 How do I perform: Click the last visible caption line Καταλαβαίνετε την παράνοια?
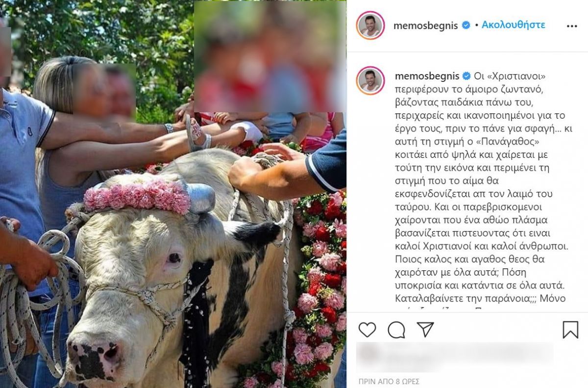click(x=480, y=298)
